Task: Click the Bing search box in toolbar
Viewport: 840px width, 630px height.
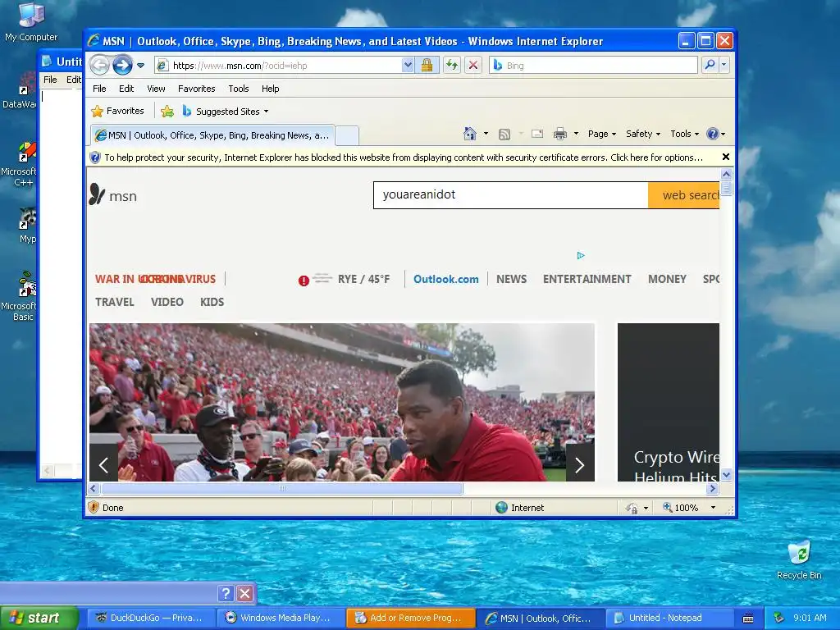Action: coord(593,66)
